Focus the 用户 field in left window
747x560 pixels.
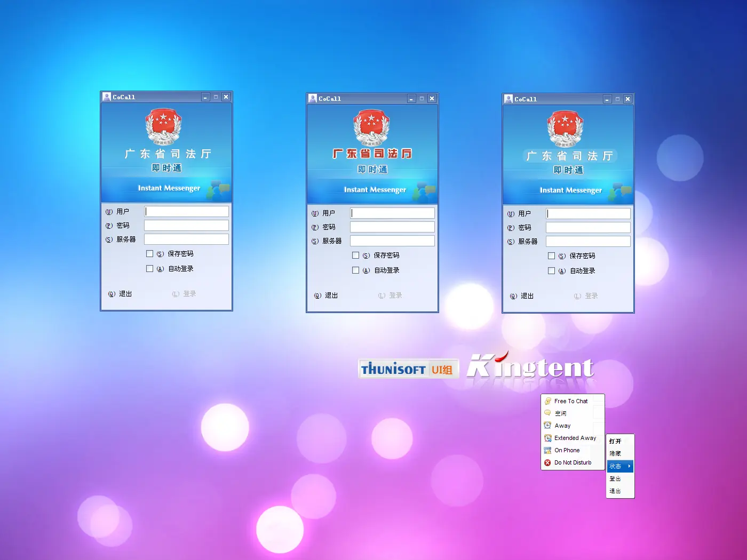click(186, 212)
